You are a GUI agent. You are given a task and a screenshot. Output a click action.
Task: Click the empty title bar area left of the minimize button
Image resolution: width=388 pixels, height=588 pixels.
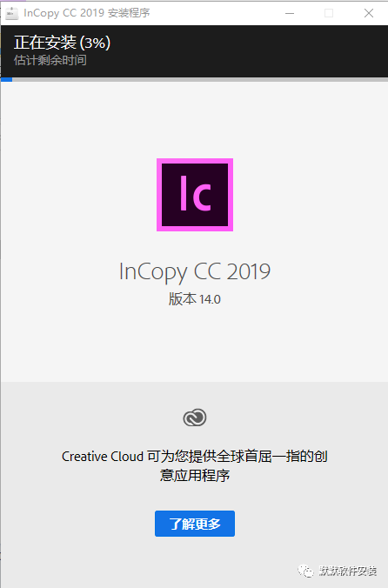coord(216,13)
